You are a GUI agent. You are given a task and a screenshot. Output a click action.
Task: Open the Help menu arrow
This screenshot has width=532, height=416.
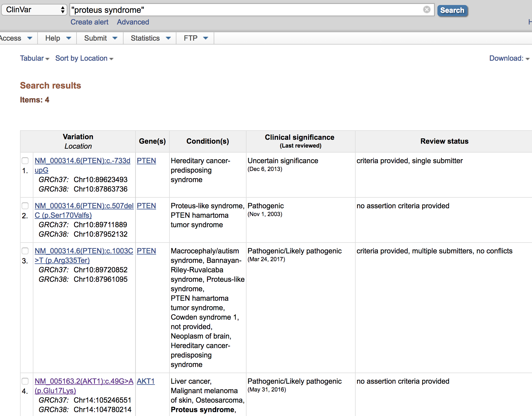[x=69, y=38]
